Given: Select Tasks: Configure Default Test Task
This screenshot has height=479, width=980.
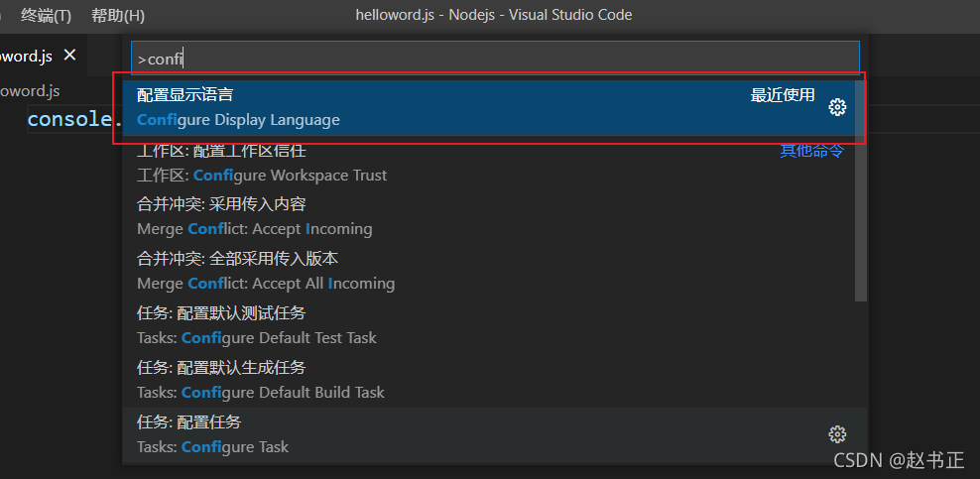Looking at the screenshot, I should pyautogui.click(x=489, y=325).
